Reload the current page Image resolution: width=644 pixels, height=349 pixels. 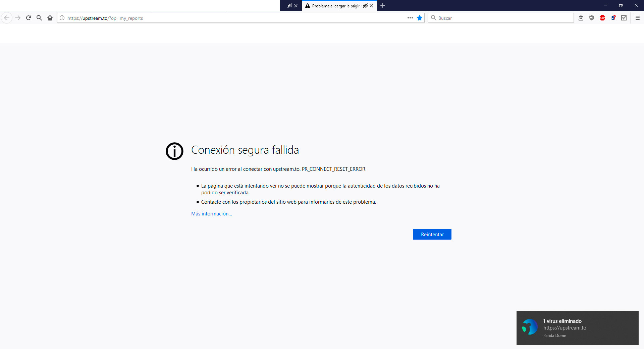tap(29, 18)
